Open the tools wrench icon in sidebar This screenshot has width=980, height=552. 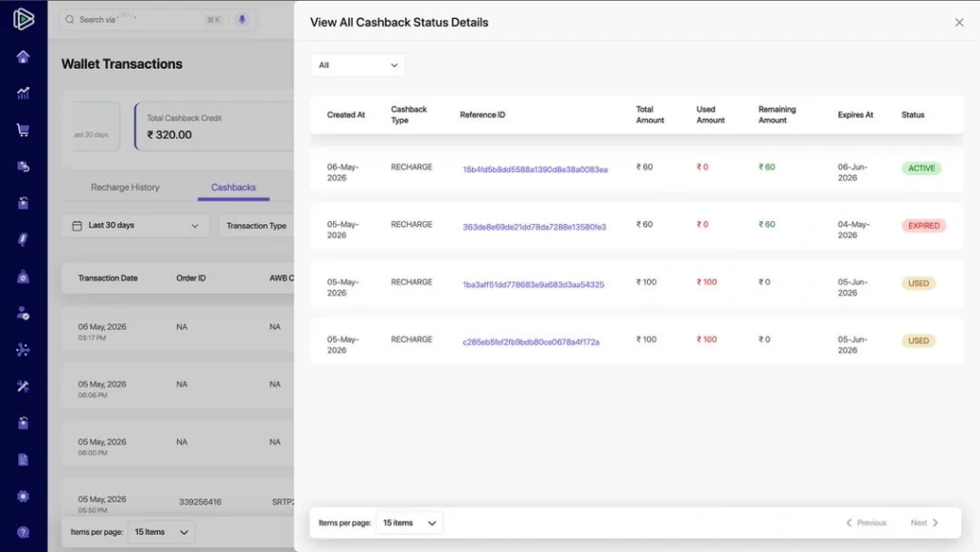[x=23, y=386]
